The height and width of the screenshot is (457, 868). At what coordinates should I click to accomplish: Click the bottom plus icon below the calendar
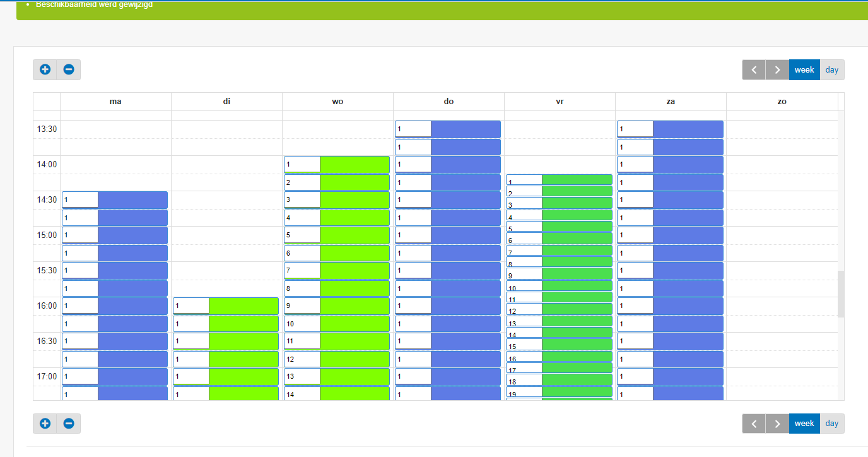(45, 423)
